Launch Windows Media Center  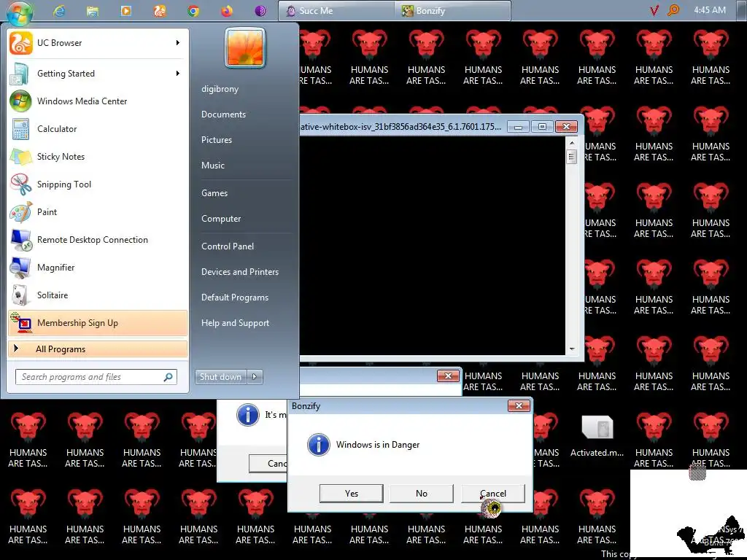click(98, 101)
